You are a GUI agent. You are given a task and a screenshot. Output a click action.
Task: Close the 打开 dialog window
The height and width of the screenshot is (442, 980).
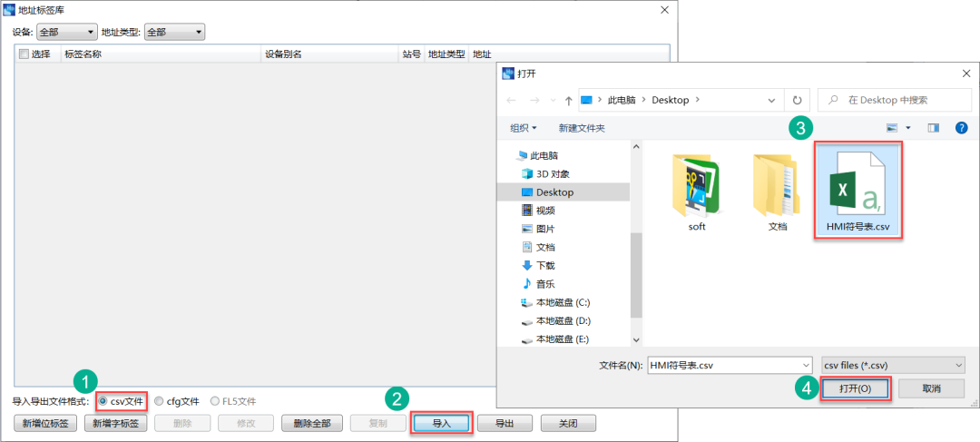click(x=966, y=74)
